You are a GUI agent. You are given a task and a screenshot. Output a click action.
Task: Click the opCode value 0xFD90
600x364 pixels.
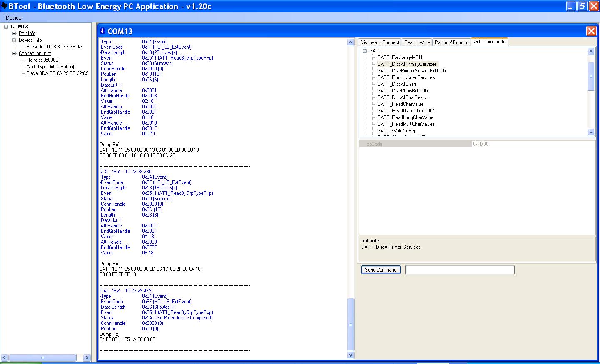tap(481, 144)
